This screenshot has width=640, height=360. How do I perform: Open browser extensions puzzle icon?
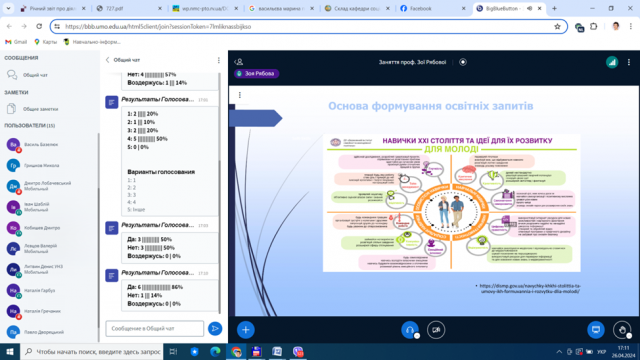(x=594, y=27)
